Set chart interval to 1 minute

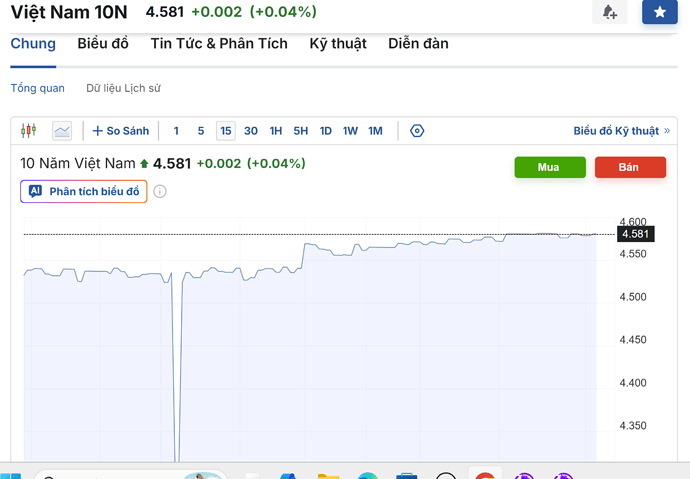tap(176, 131)
